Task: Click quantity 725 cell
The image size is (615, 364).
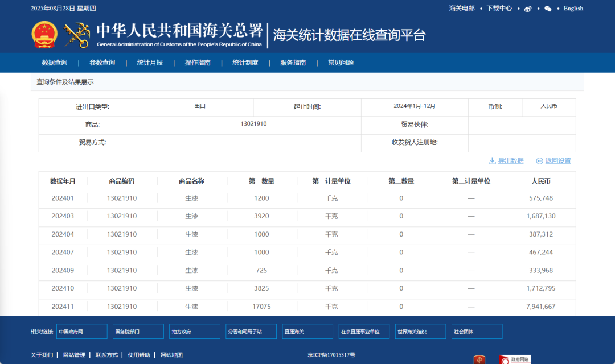Action: point(261,270)
